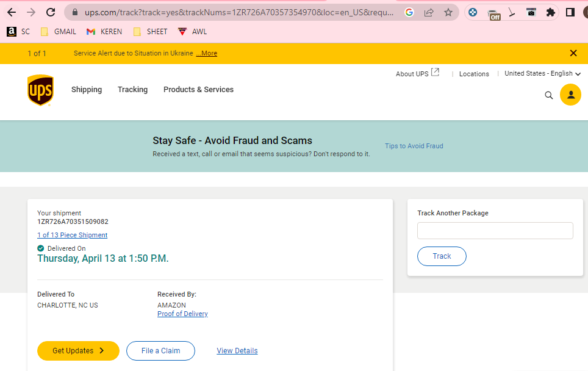Go back with the browser back arrow
Viewport: 588px width, 371px height.
pyautogui.click(x=12, y=12)
